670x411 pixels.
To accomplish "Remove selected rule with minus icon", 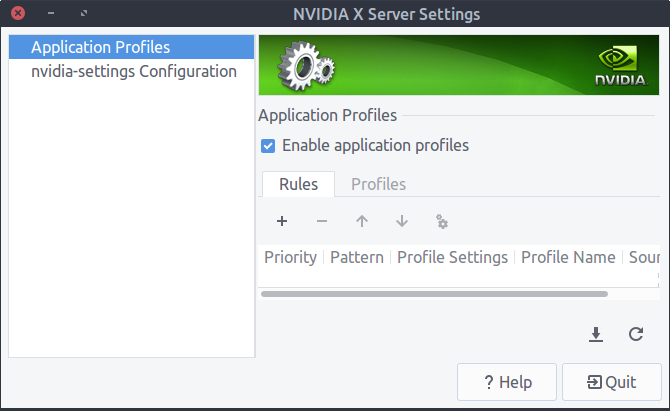I will pos(322,221).
